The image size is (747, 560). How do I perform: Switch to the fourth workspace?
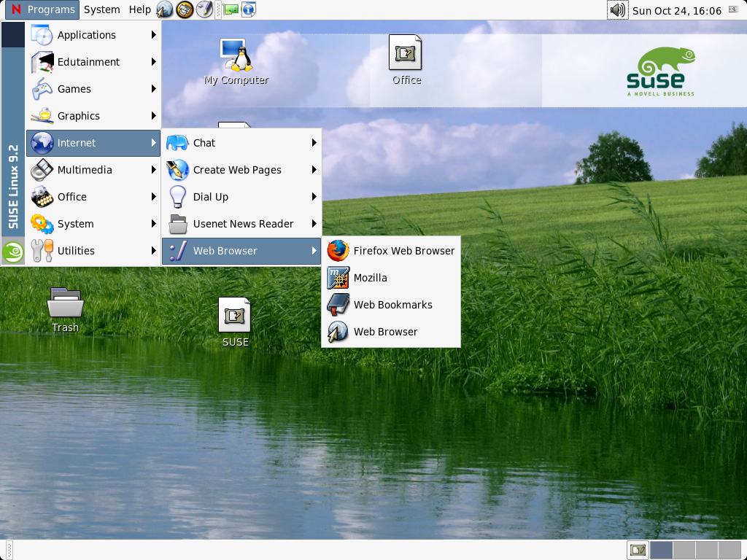pos(729,551)
